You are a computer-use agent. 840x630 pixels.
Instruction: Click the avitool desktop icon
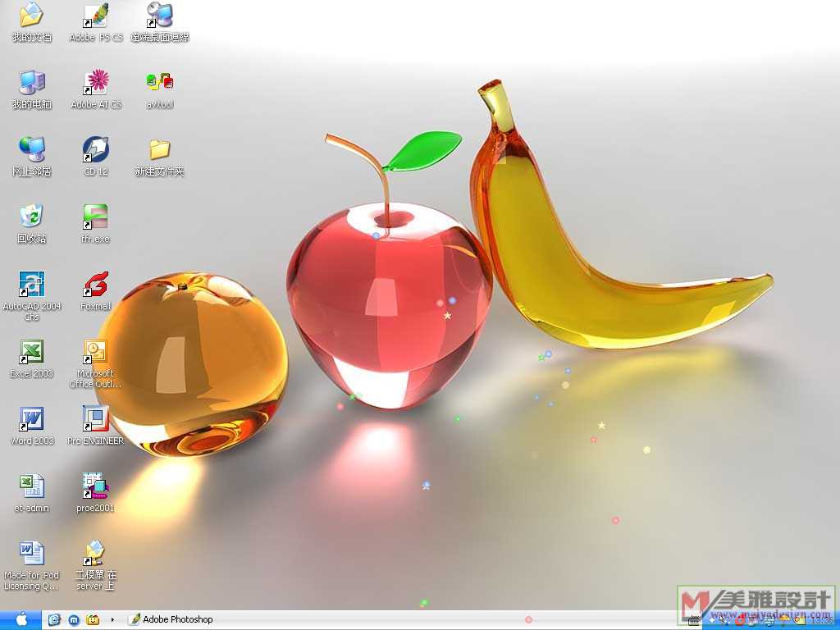tap(160, 83)
